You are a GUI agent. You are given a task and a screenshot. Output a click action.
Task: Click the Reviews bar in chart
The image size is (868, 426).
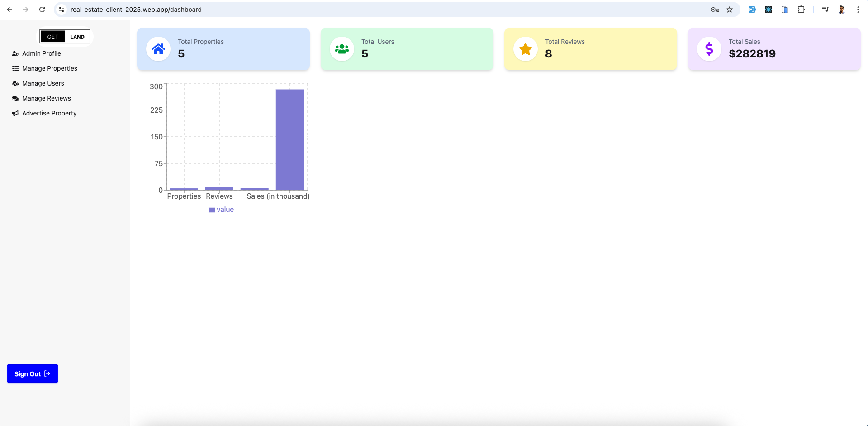point(219,188)
